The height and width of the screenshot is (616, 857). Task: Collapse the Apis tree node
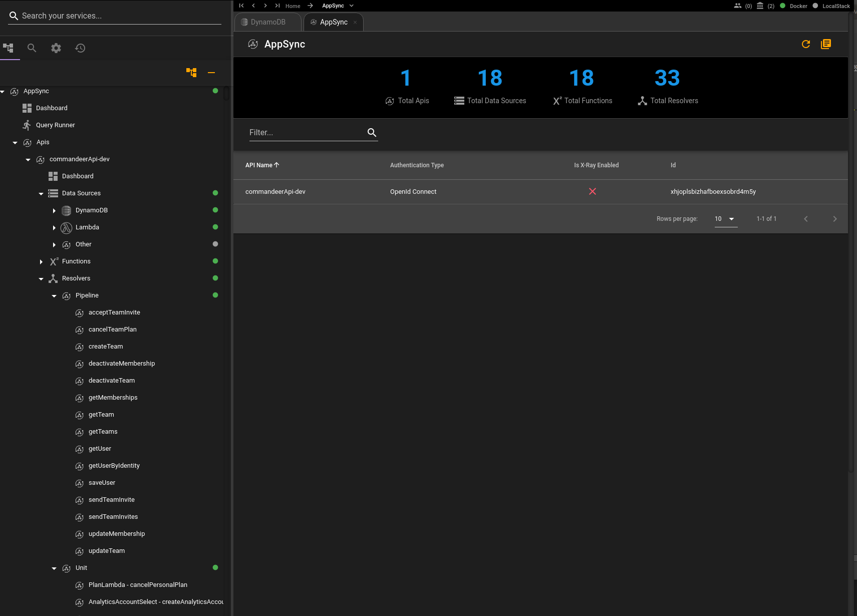(x=15, y=143)
